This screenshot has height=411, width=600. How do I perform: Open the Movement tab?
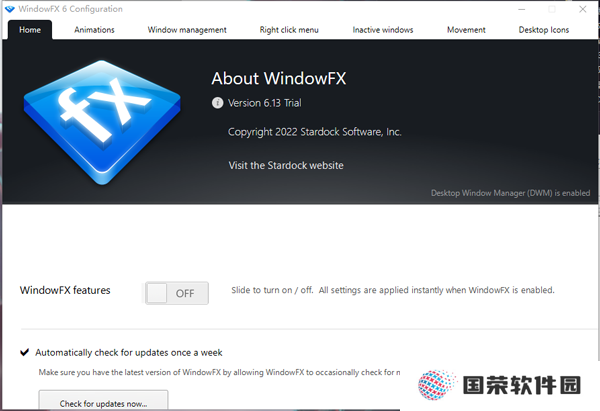tap(466, 30)
